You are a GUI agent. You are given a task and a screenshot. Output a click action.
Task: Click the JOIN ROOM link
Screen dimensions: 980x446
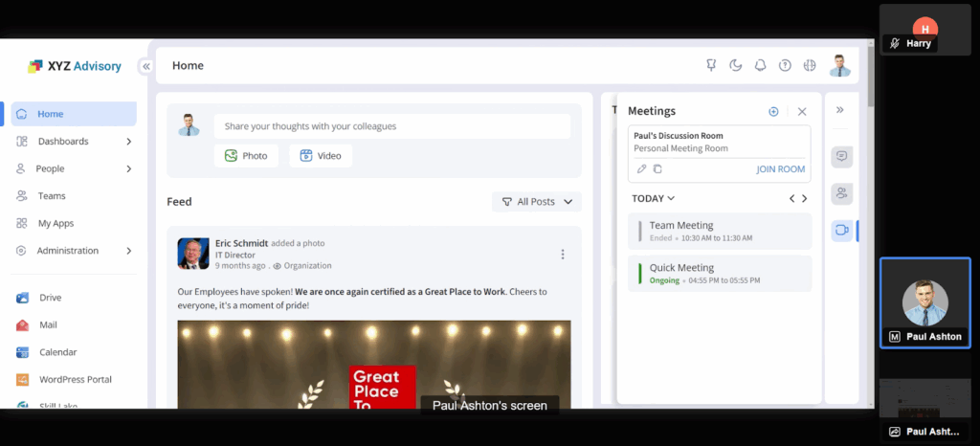pyautogui.click(x=780, y=169)
